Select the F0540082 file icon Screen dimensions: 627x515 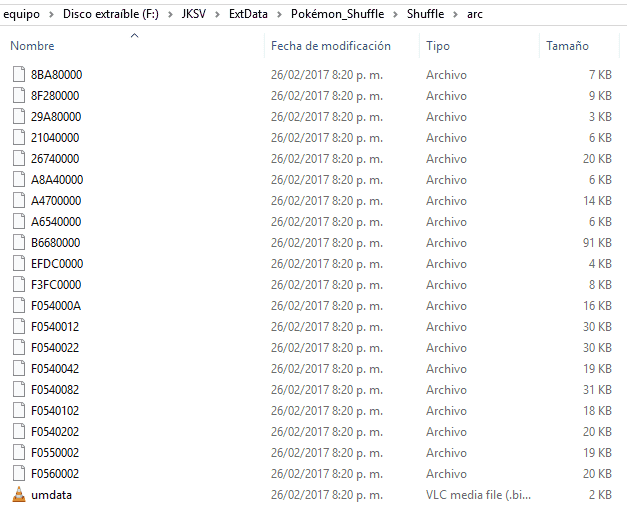coord(19,389)
